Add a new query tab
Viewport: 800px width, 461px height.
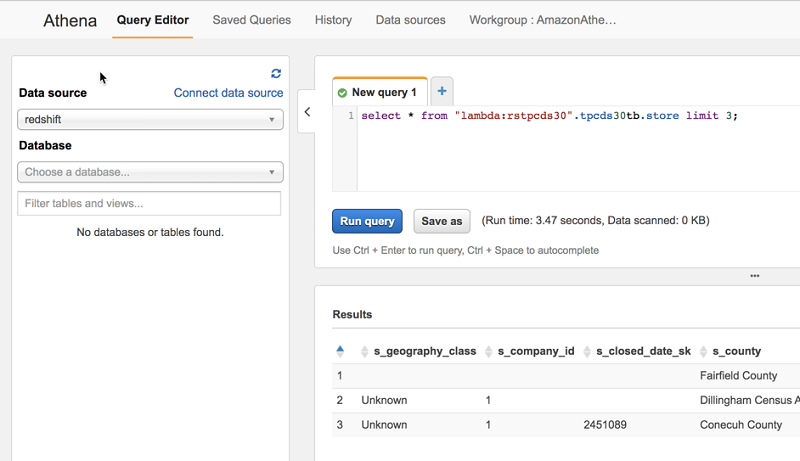pyautogui.click(x=442, y=91)
